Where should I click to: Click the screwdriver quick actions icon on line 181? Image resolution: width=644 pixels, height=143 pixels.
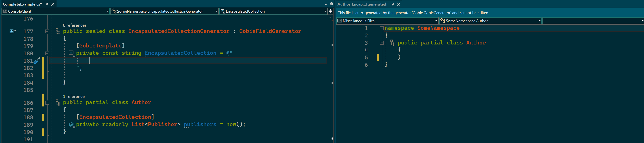pyautogui.click(x=37, y=61)
